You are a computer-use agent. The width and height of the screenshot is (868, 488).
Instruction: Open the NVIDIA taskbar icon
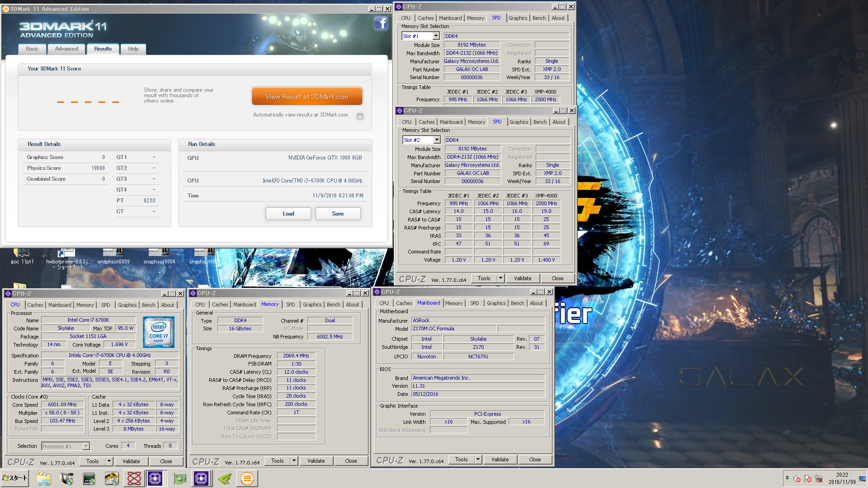click(225, 479)
